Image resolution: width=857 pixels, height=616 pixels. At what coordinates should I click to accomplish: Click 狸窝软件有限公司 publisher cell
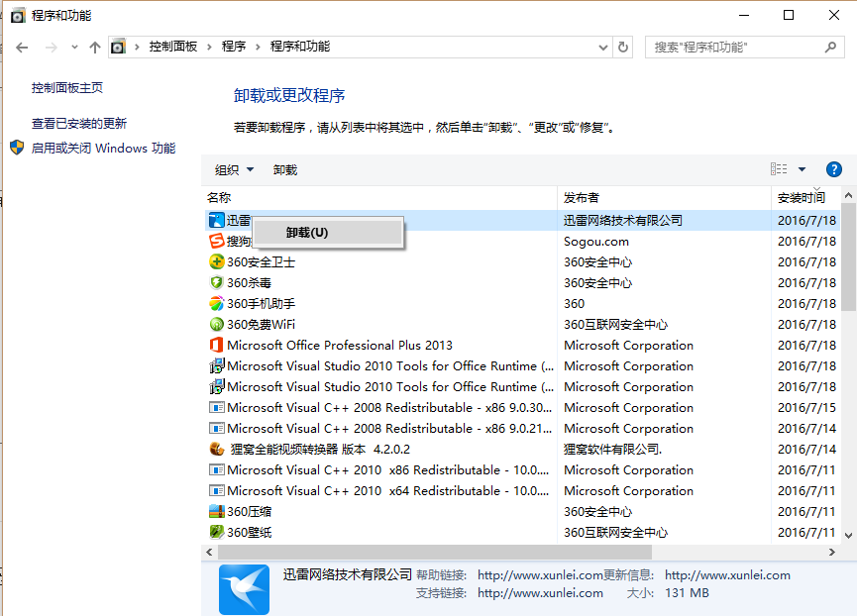[612, 449]
